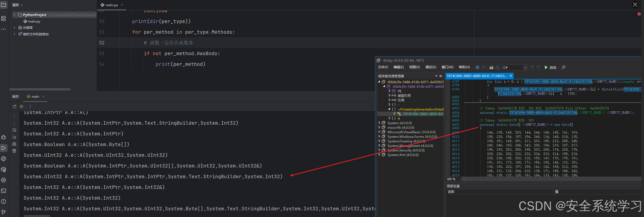Open 帮助(H) menu in dnSpy

[x=464, y=67]
